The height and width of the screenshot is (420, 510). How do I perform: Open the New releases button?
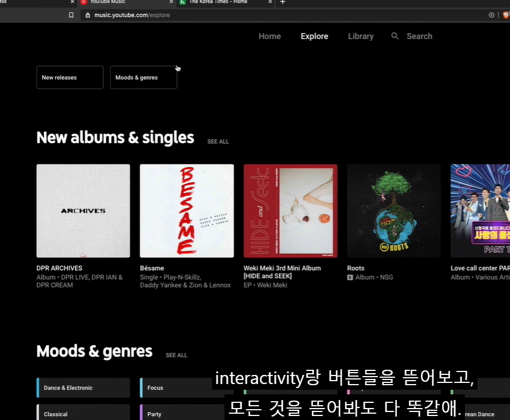70,78
